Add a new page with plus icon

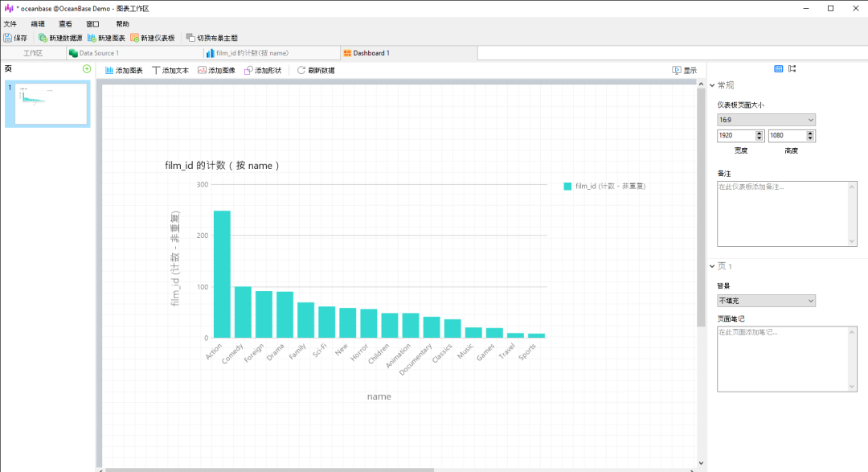click(x=87, y=68)
